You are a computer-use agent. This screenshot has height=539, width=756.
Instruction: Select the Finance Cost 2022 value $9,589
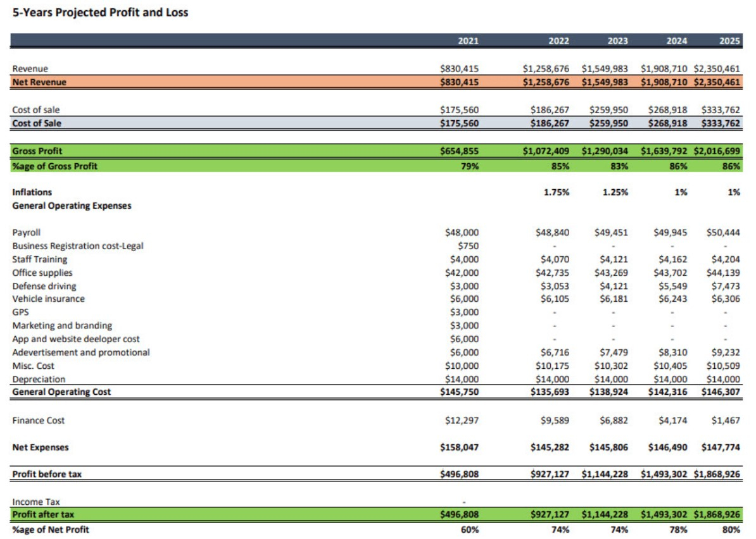(x=555, y=421)
